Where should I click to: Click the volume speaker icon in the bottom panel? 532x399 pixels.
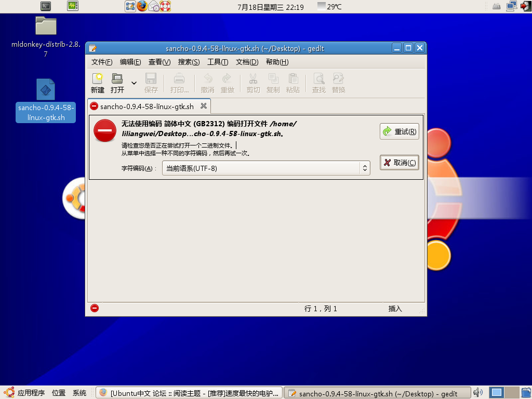click(x=478, y=393)
